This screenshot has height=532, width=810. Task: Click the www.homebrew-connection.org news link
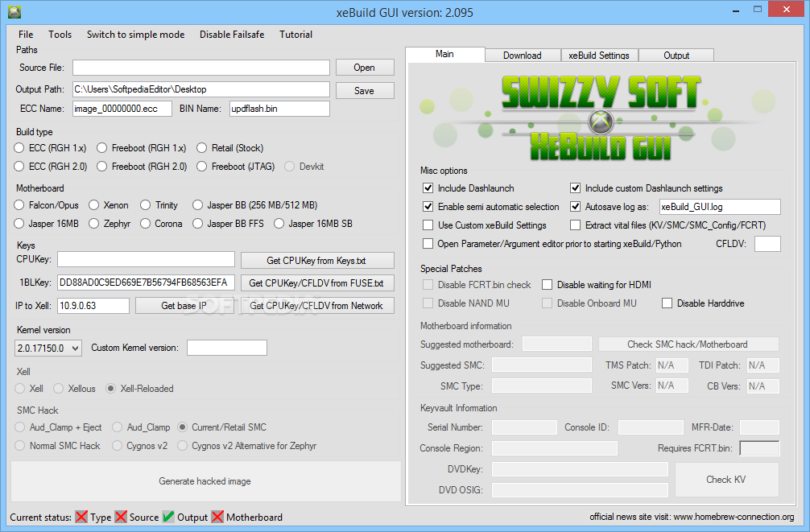pos(734,517)
